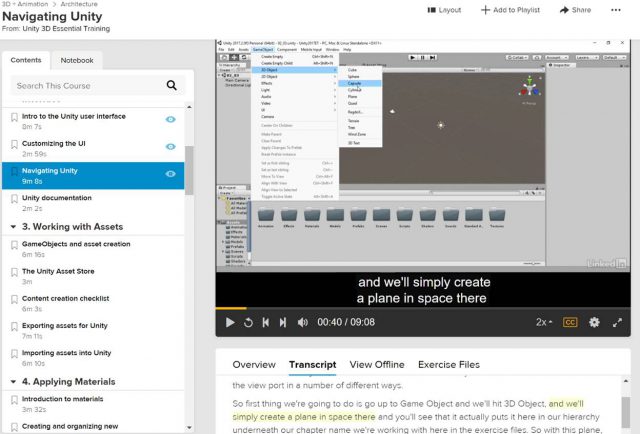Mute the video volume

[302, 323]
